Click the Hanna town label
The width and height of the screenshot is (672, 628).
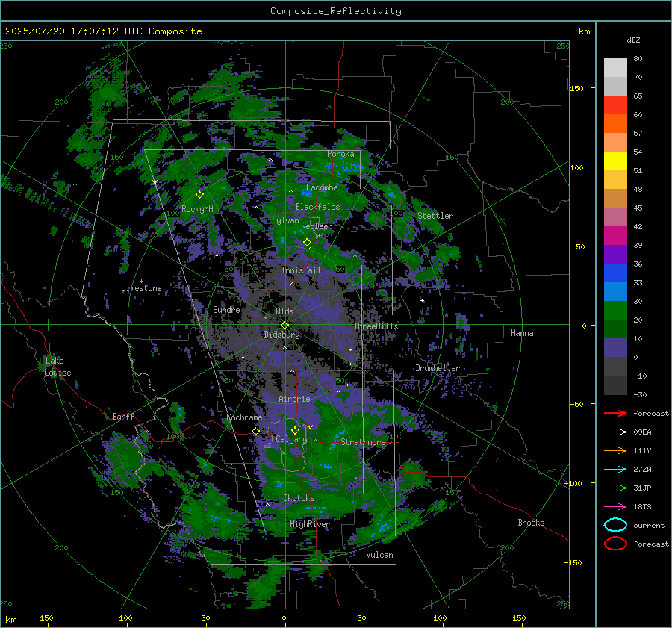coord(522,333)
